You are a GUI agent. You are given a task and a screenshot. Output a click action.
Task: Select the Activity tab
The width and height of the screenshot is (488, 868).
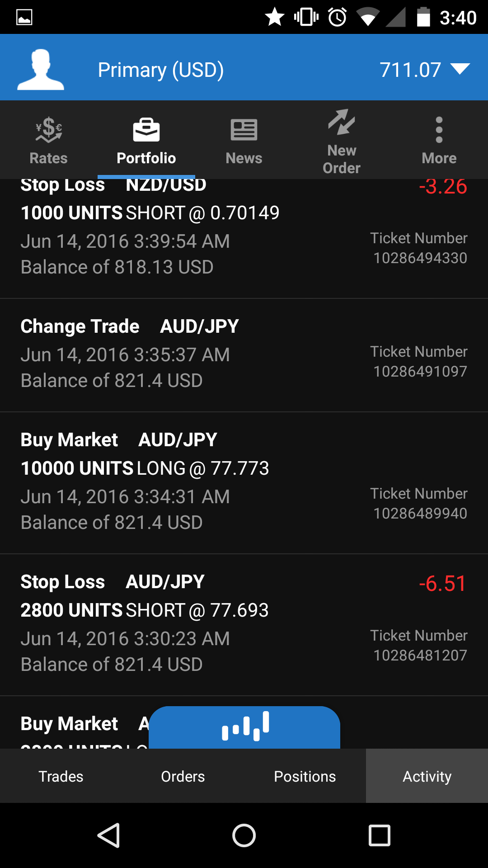point(427,776)
